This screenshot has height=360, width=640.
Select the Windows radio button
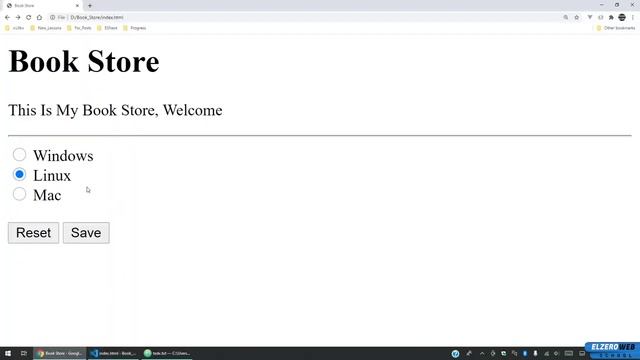tap(19, 155)
